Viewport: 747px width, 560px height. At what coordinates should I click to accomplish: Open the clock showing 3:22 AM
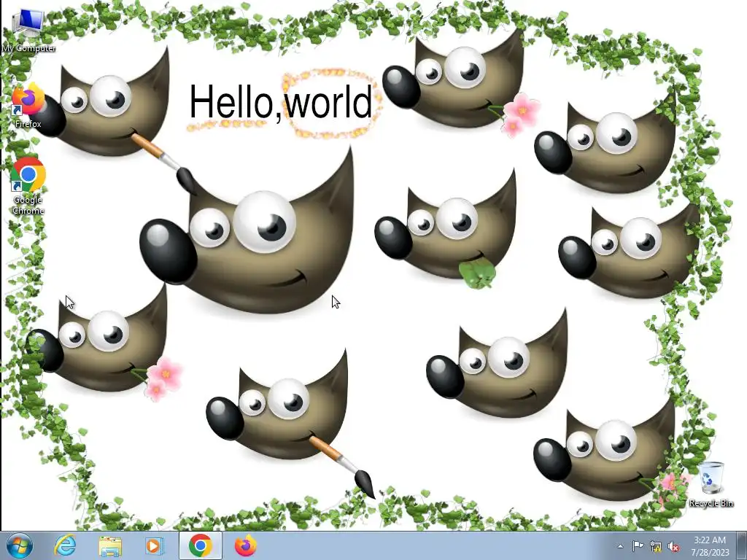click(x=710, y=546)
